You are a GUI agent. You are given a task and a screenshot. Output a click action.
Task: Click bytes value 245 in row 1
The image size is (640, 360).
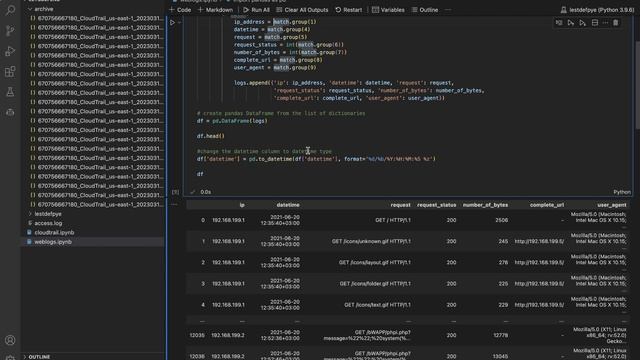point(503,242)
